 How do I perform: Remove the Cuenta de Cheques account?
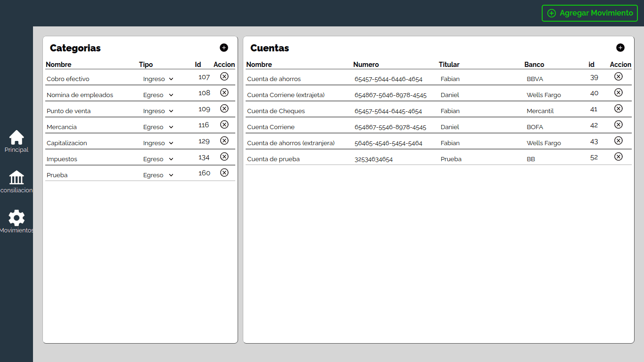point(619,108)
